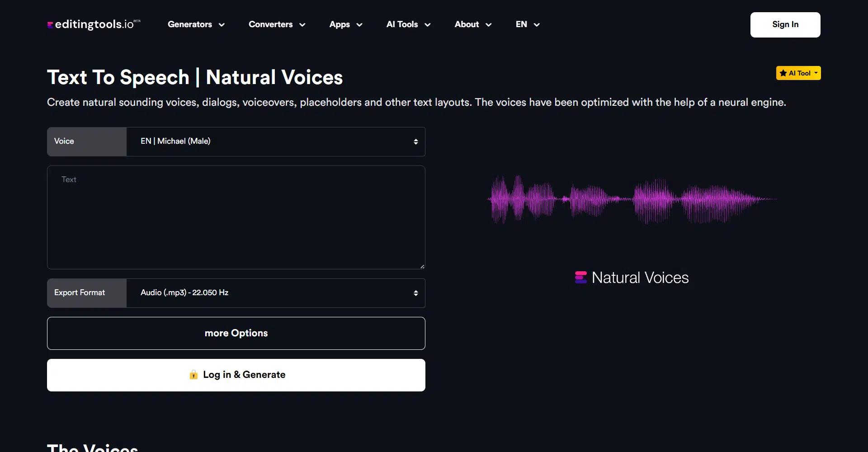Image resolution: width=868 pixels, height=452 pixels.
Task: Click Log in & Generate button
Action: pos(236,375)
